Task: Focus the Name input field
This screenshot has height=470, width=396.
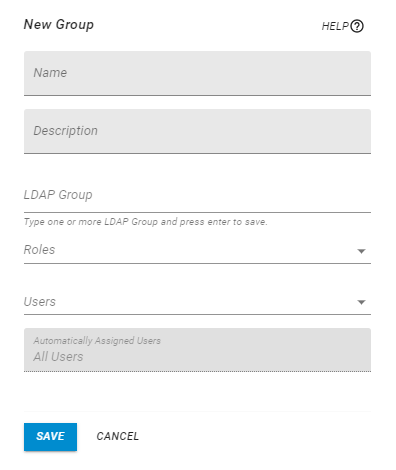Action: (197, 73)
